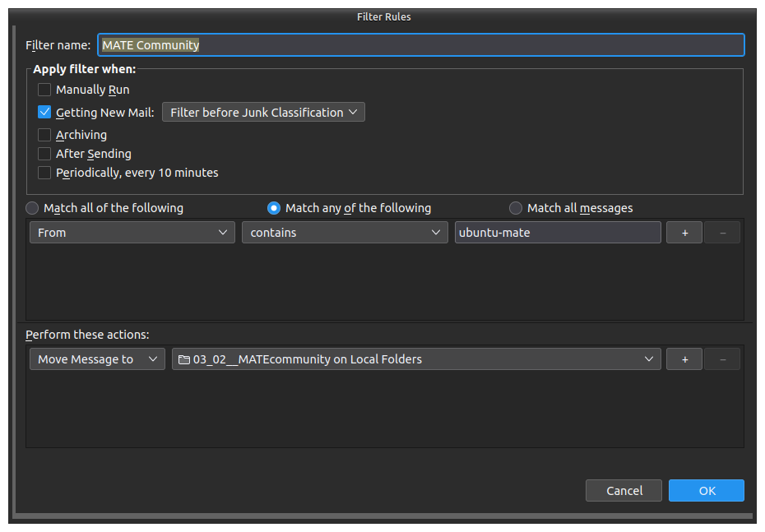Add a new action with plus
This screenshot has height=532, width=765.
click(684, 359)
